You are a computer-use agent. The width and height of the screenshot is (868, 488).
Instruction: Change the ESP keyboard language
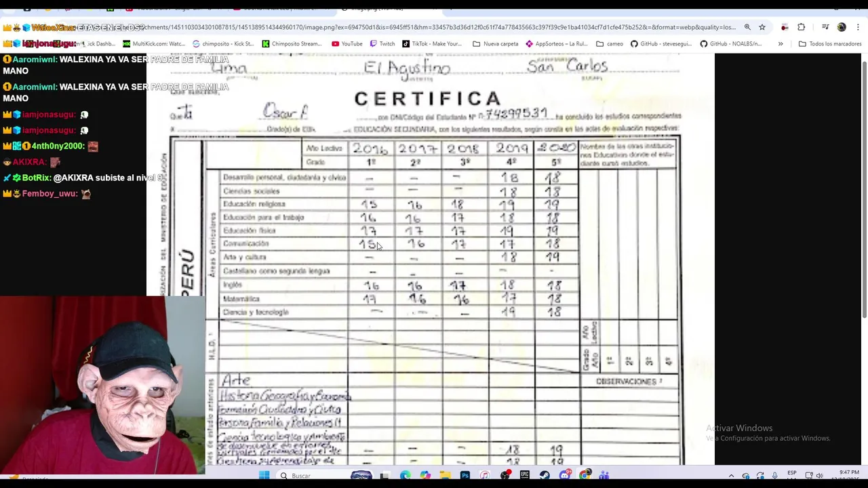[x=792, y=473]
